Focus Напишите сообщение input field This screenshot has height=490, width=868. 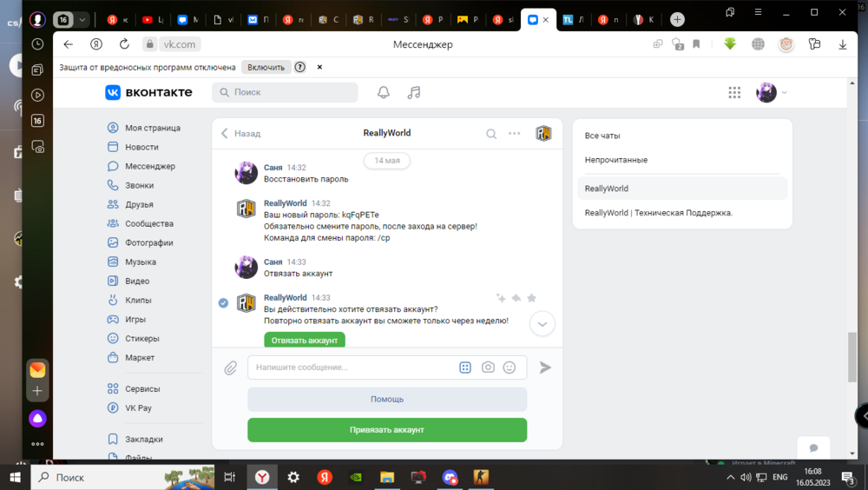(354, 367)
